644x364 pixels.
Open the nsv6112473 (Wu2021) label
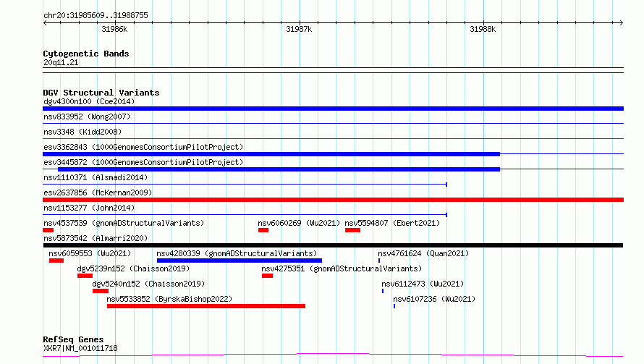coord(423,284)
